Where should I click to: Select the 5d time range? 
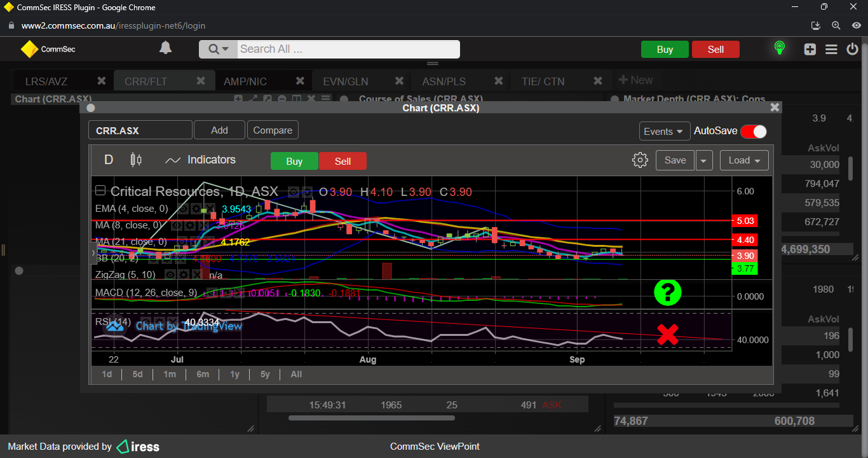click(137, 374)
